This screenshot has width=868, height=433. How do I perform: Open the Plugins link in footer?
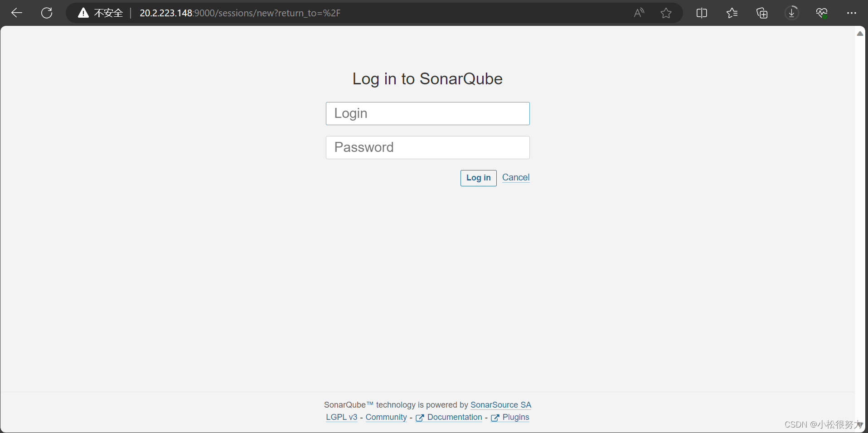[x=516, y=417]
